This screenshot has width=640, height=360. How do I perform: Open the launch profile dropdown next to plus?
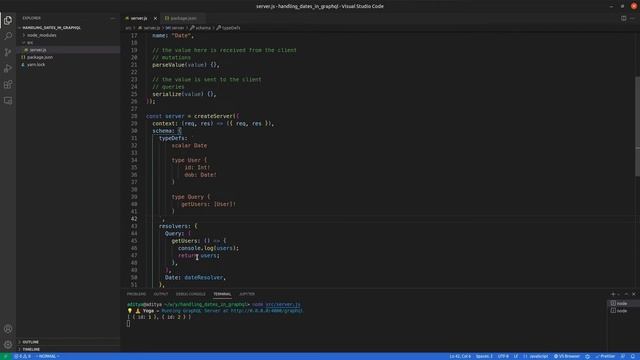click(619, 294)
